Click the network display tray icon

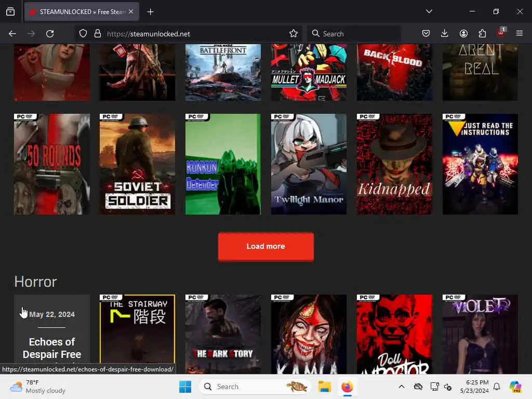[434, 387]
